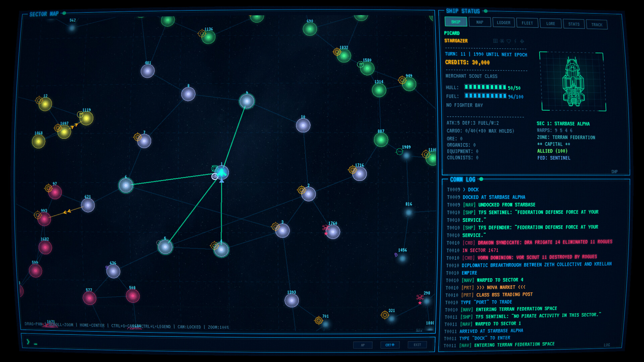
Task: Click the grid equipment icon beside STARGAZER
Action: (x=495, y=41)
